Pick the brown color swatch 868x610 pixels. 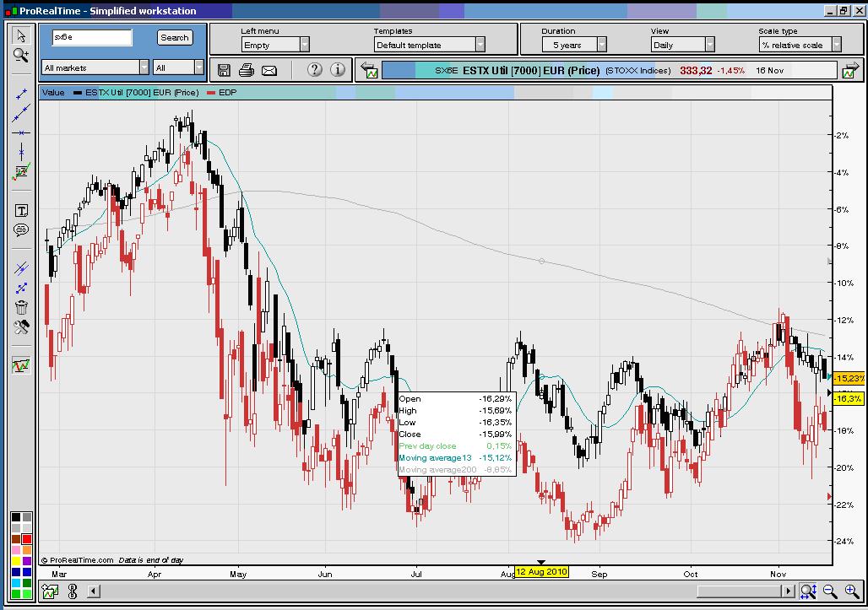tap(16, 539)
